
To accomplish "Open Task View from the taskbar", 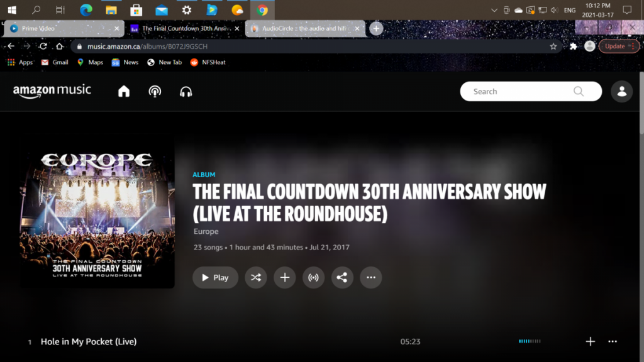I will point(60,10).
